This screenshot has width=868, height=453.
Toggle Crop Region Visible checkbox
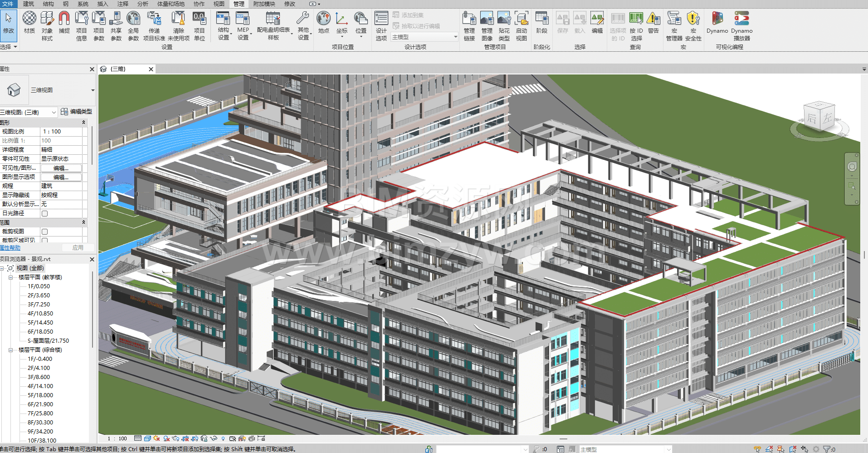(45, 240)
